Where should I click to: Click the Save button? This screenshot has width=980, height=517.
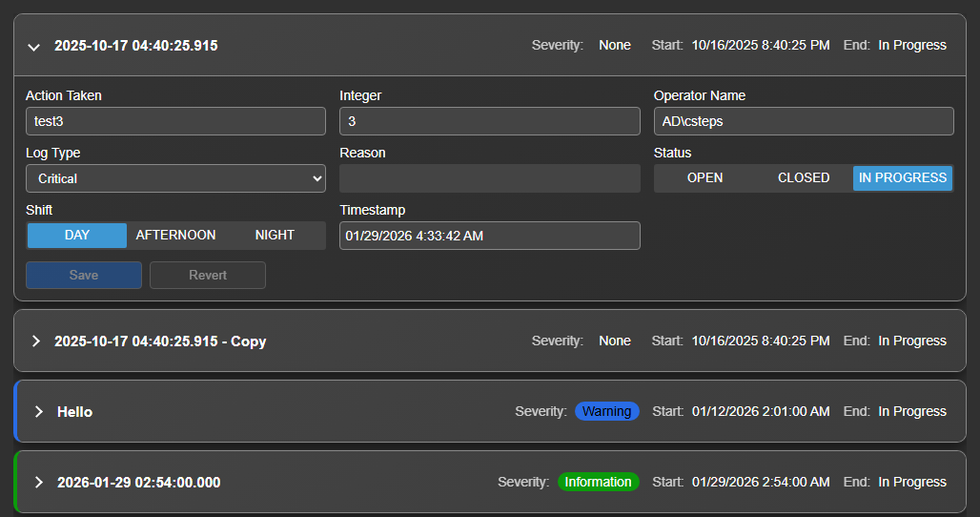[84, 275]
